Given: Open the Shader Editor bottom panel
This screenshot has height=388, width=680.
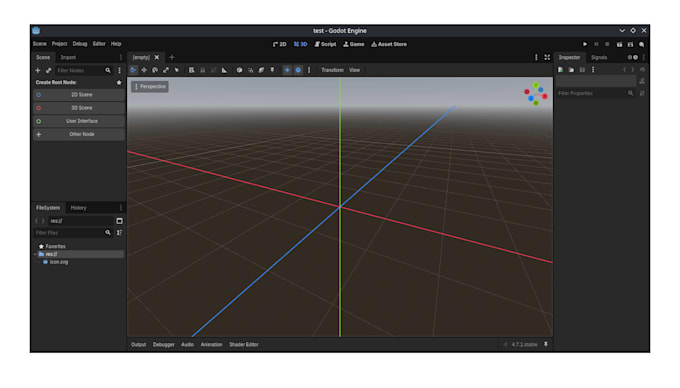Looking at the screenshot, I should [244, 345].
